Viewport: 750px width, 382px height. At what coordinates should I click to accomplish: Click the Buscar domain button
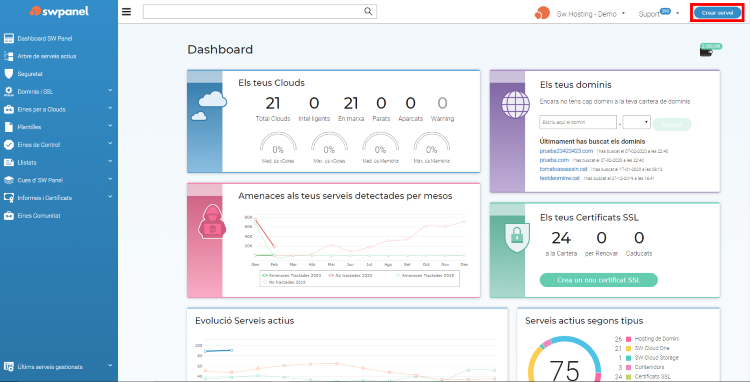click(x=672, y=124)
